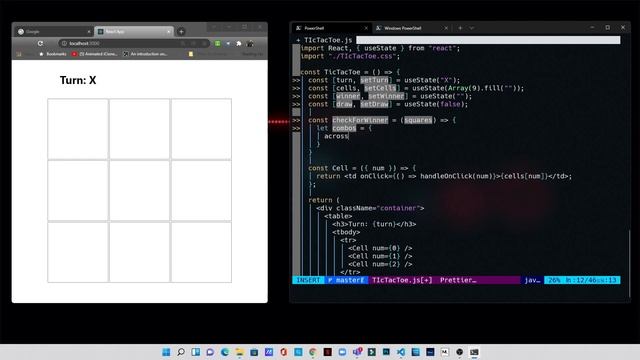Switch to the Google browser tab

click(54, 31)
